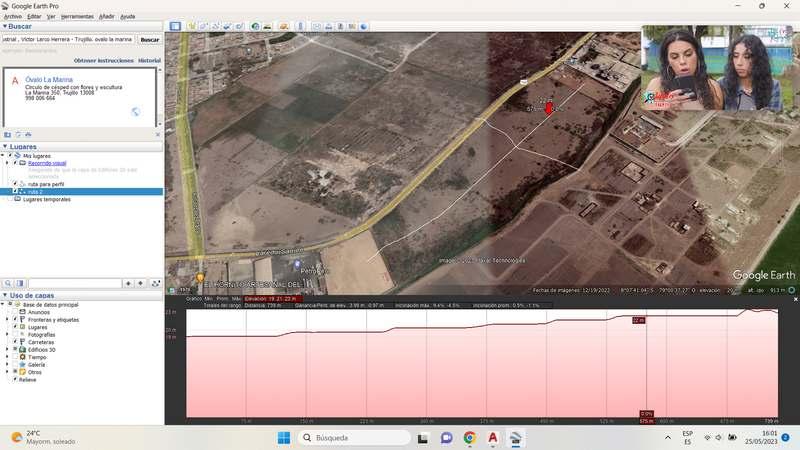Click the panel layout icon beside Lugares search
This screenshot has width=800, height=450.
[20, 283]
